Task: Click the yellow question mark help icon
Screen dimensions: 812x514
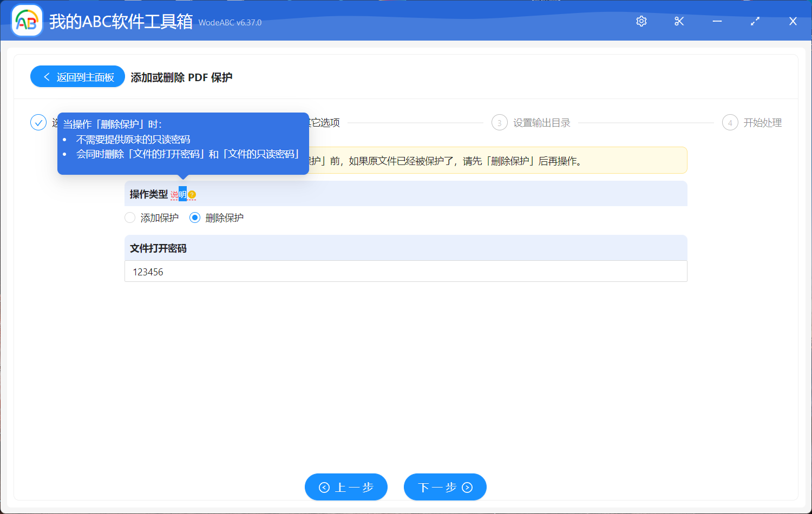Action: coord(192,195)
